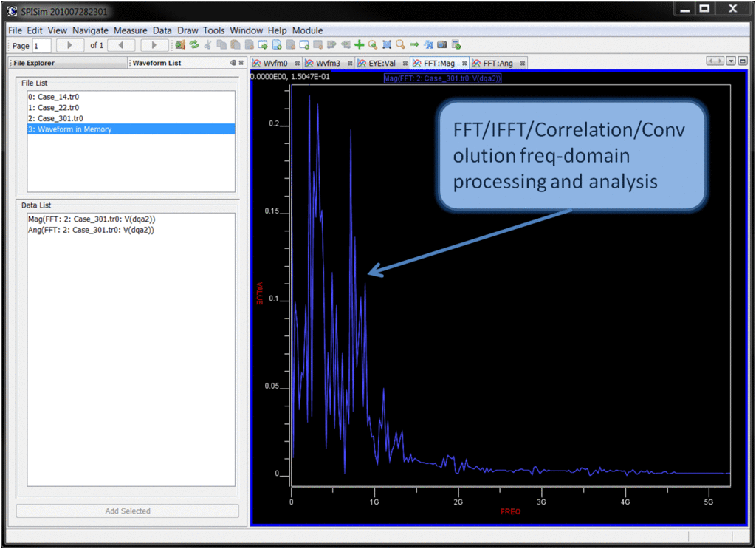Image resolution: width=756 pixels, height=549 pixels.
Task: Close the FFT:Mag tab
Action: click(464, 64)
